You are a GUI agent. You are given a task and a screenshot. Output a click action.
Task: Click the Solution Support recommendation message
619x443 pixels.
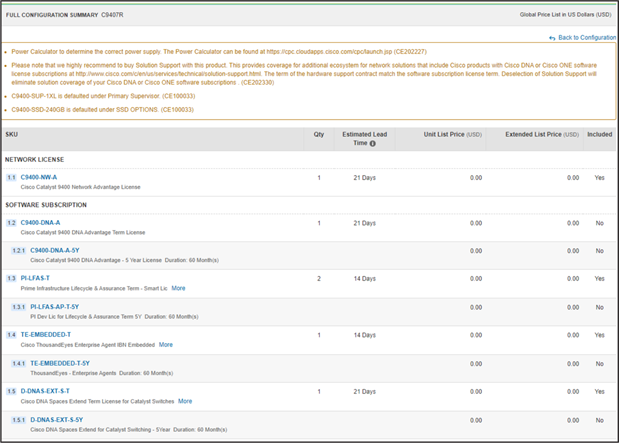coord(304,74)
